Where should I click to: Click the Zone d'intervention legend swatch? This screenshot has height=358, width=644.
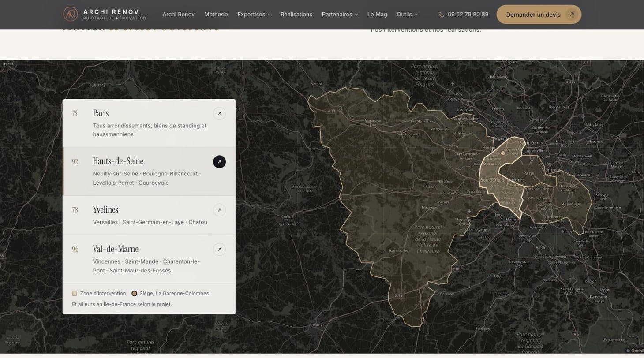[x=75, y=294]
